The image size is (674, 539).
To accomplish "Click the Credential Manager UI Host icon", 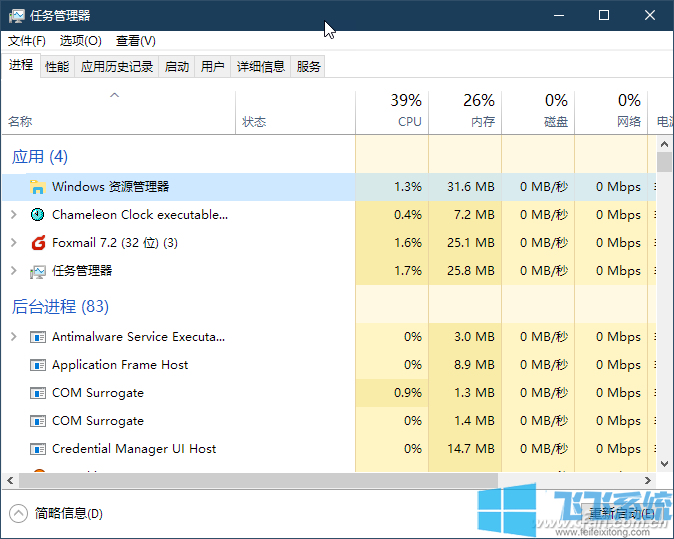I will point(38,449).
